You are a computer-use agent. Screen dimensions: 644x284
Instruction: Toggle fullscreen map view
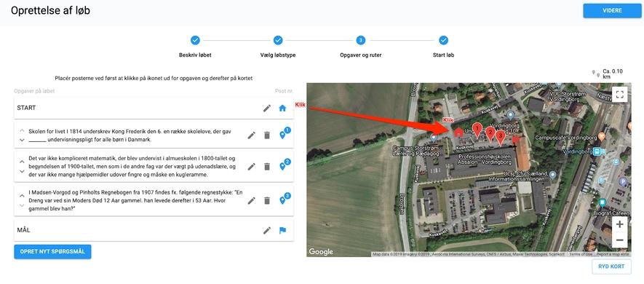pyautogui.click(x=619, y=94)
